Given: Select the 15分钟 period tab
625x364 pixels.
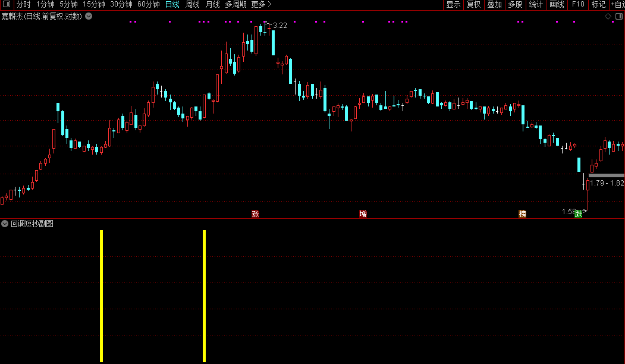Looking at the screenshot, I should click(94, 4).
